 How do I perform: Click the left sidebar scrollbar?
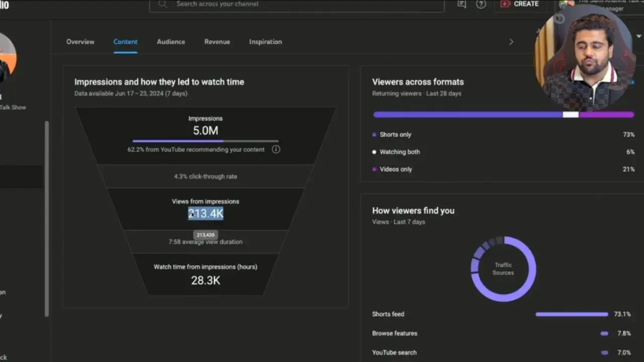coord(47,219)
